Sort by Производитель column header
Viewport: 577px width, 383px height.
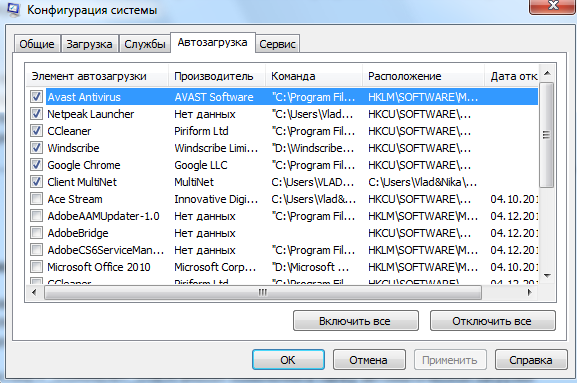[x=217, y=76]
